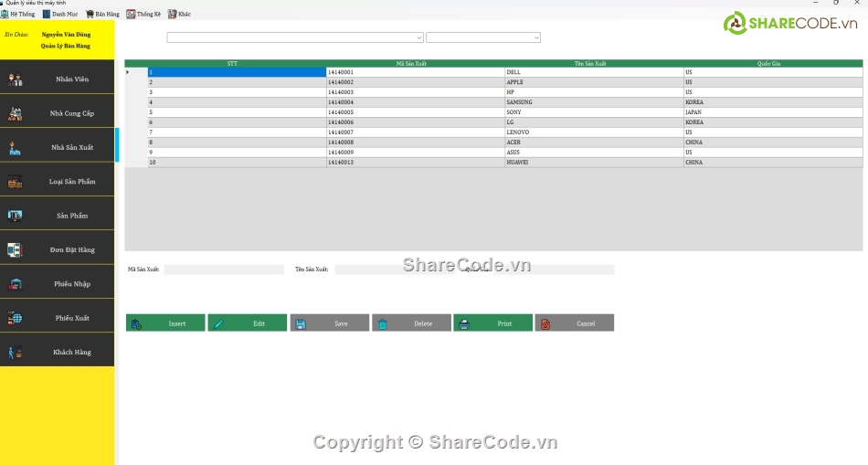Open the Thống Kê menu

[x=144, y=15]
